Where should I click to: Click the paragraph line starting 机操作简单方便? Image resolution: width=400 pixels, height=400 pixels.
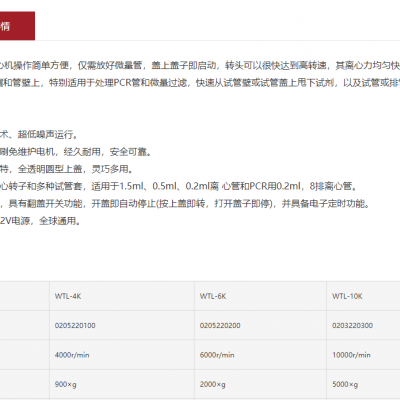tap(200, 65)
